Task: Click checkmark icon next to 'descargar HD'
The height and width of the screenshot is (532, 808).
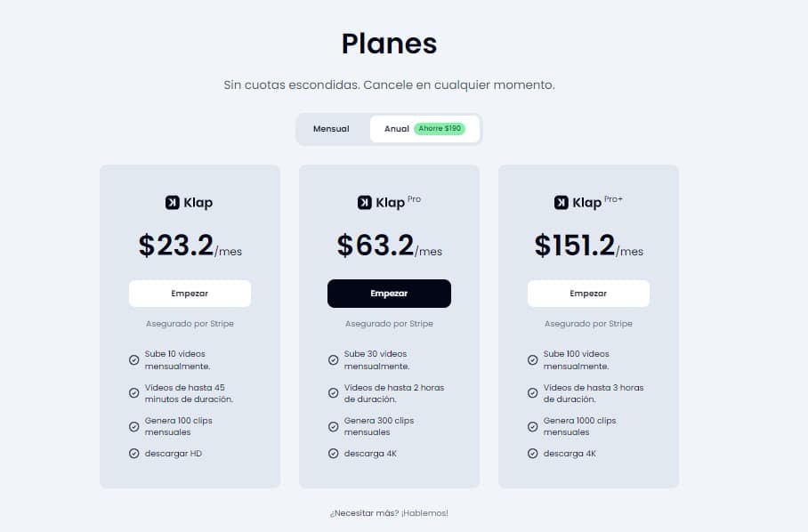Action: tap(134, 453)
